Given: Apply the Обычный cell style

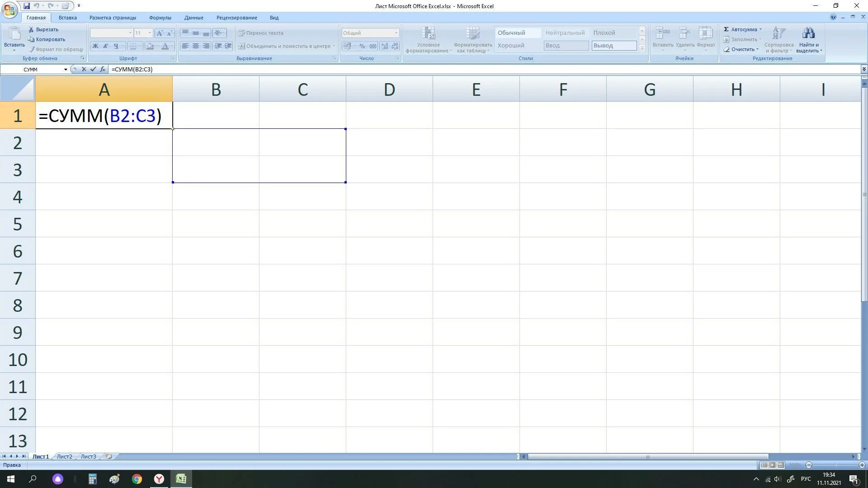Looking at the screenshot, I should pos(518,33).
